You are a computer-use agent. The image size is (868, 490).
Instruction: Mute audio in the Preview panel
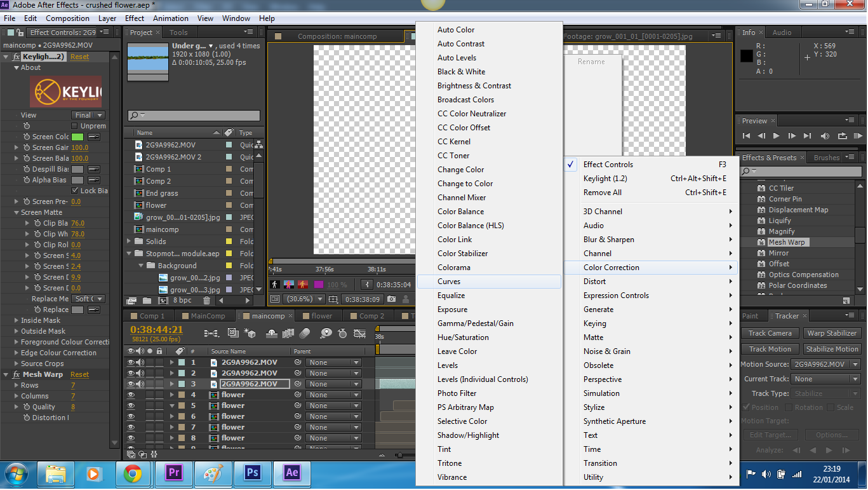click(825, 135)
